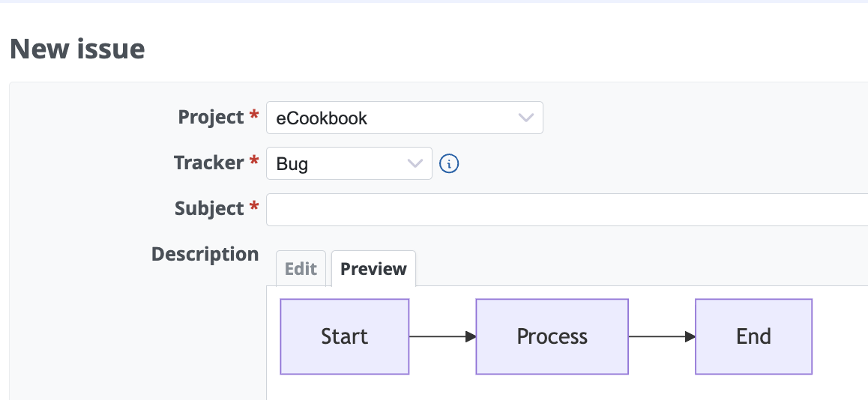Click the chevron arrow of Tracker dropdown

(415, 164)
